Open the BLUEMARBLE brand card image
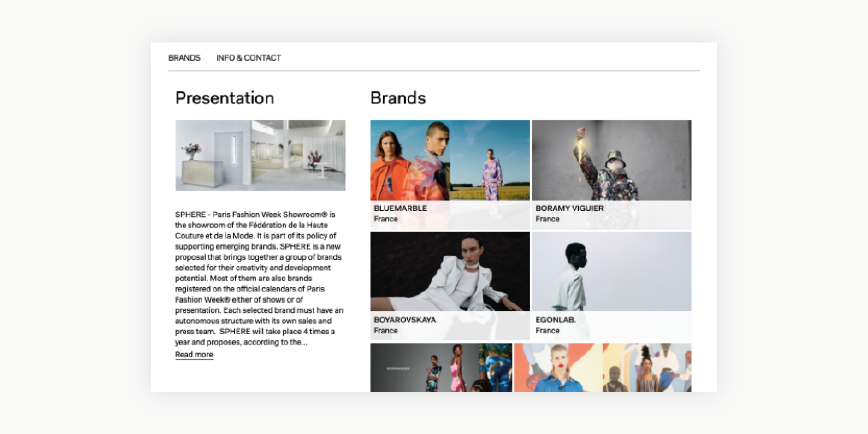The width and height of the screenshot is (868, 434). [x=450, y=160]
